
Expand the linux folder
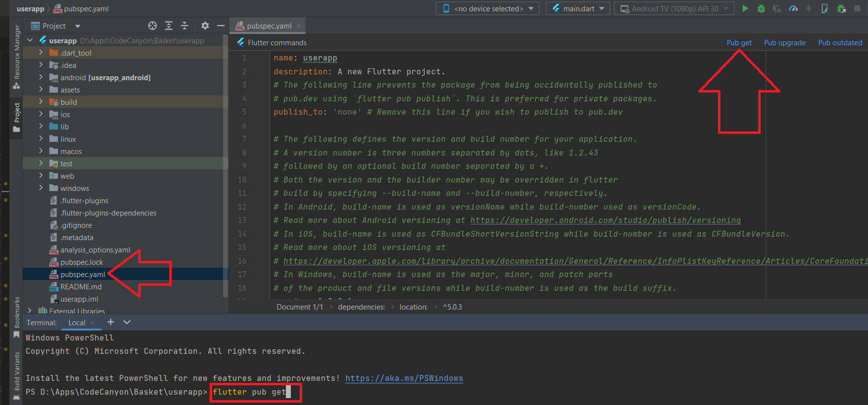coord(41,139)
